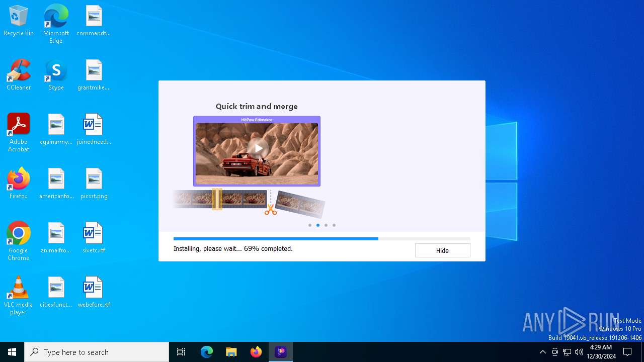This screenshot has height=362, width=644.
Task: Open Task View on the taskbar
Action: coord(181,352)
